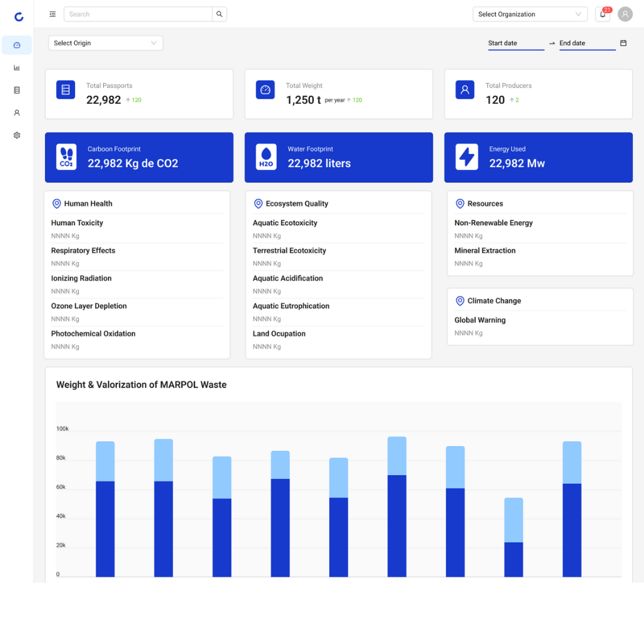Viewport: 644px width, 644px height.
Task: Open the passports list icon in sidebar
Action: point(17,91)
